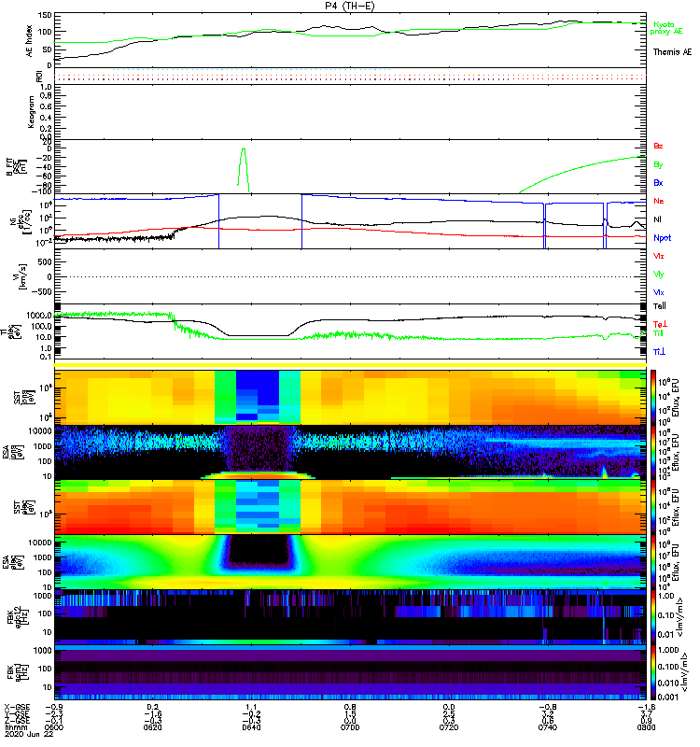
Task: Click the red Te⊥ legend label
Action: [x=660, y=324]
